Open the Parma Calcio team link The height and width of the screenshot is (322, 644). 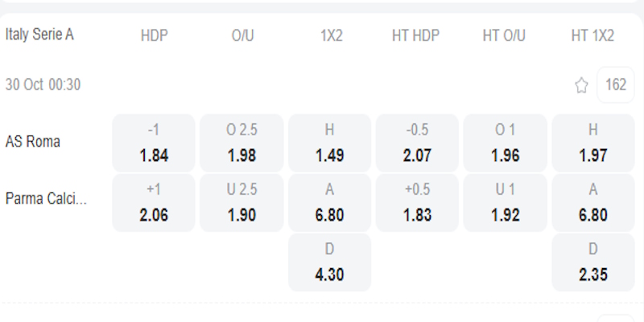pyautogui.click(x=45, y=198)
